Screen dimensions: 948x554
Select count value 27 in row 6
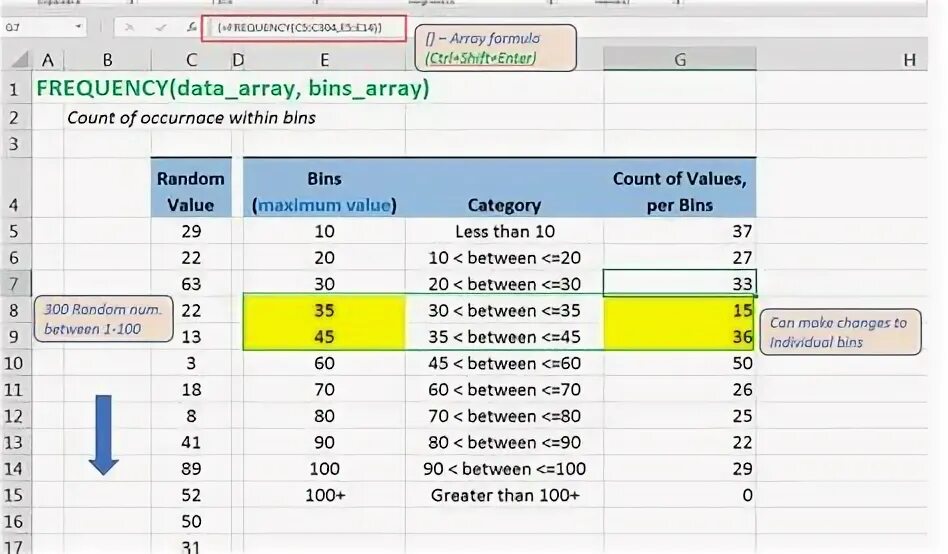pos(680,258)
